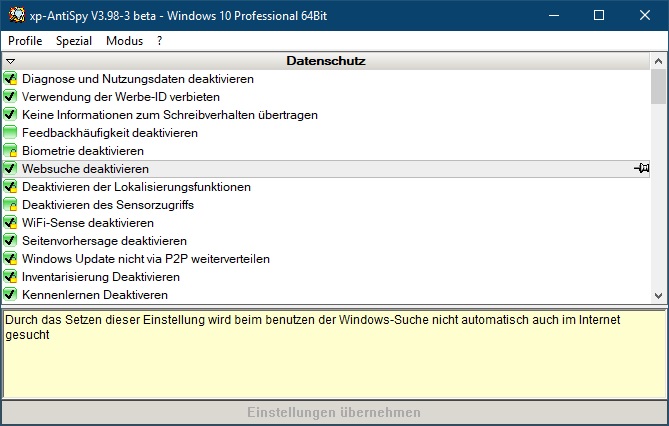Enable Biometrie deaktivieren checkbox
The width and height of the screenshot is (669, 426).
(10, 151)
